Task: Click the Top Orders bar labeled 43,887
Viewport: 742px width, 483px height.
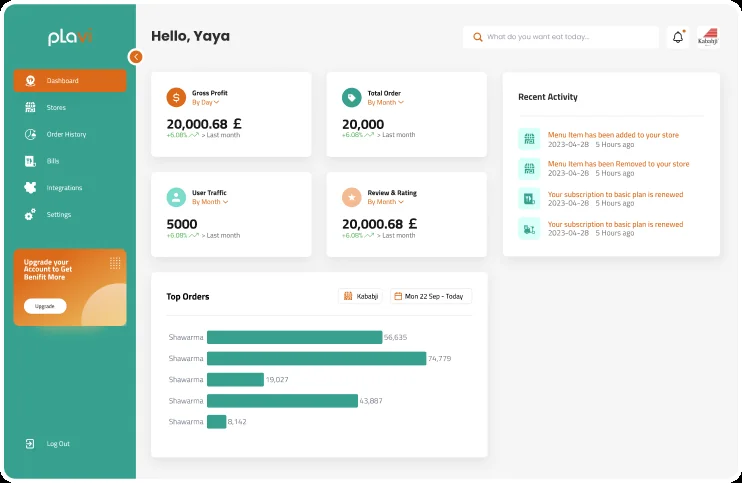Action: [x=283, y=401]
